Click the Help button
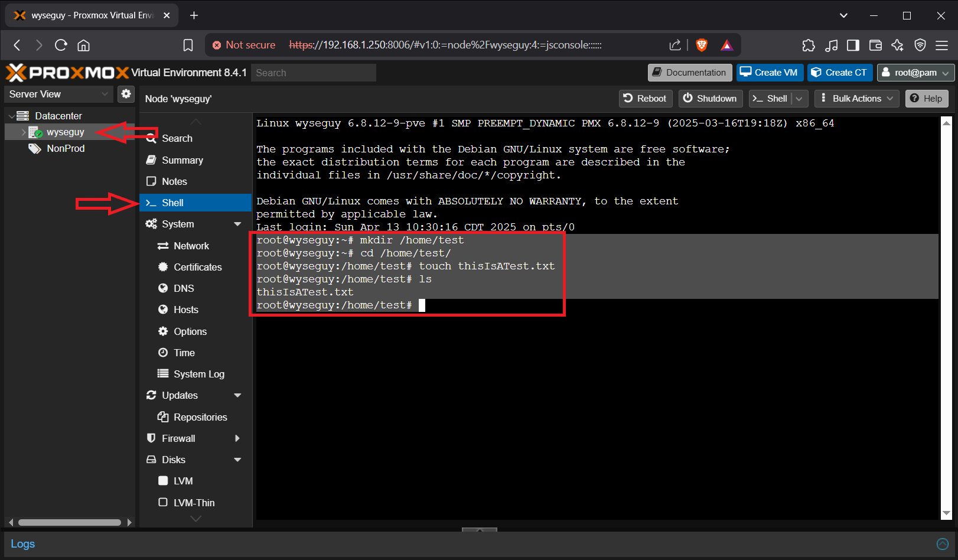The height and width of the screenshot is (560, 958). (927, 99)
